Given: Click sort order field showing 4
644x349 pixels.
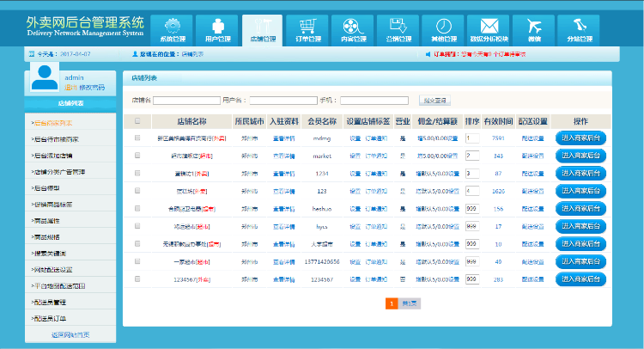Looking at the screenshot, I should point(472,191).
